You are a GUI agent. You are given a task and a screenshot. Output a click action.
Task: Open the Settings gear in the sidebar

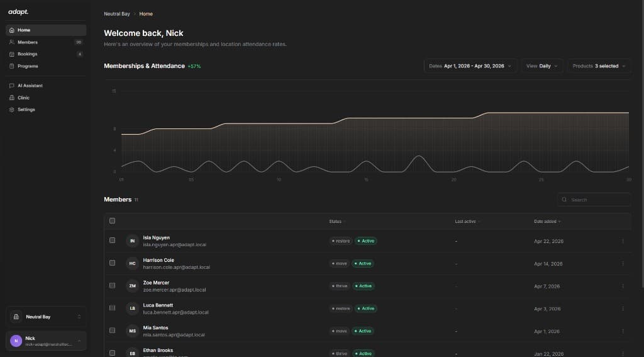coord(11,110)
